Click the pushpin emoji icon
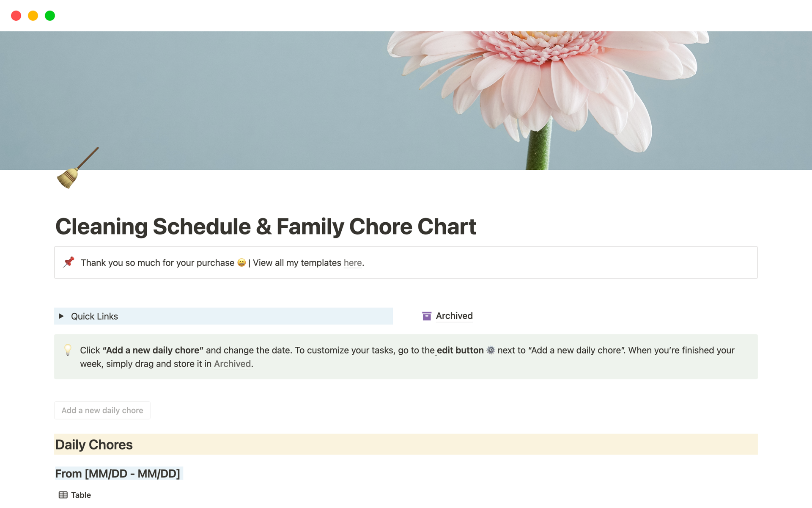 pyautogui.click(x=68, y=263)
